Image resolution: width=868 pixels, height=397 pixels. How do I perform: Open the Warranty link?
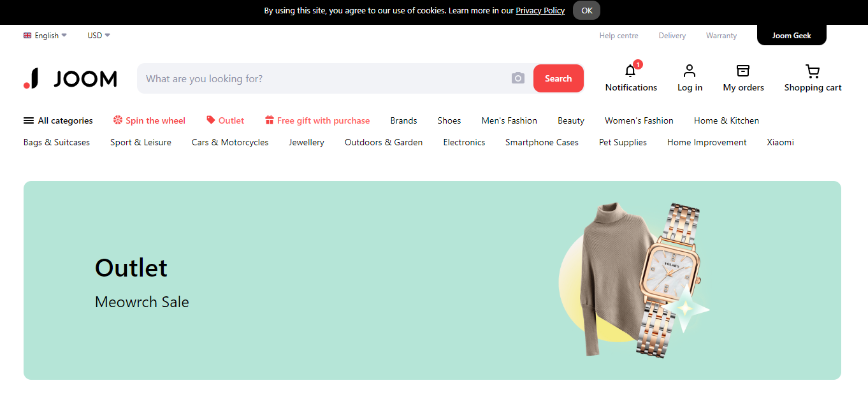click(721, 36)
